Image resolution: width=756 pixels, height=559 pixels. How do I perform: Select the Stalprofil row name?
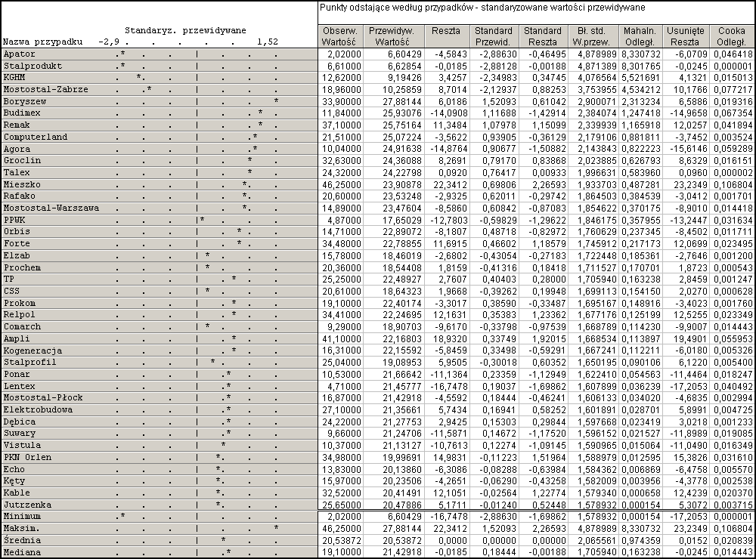tap(30, 363)
